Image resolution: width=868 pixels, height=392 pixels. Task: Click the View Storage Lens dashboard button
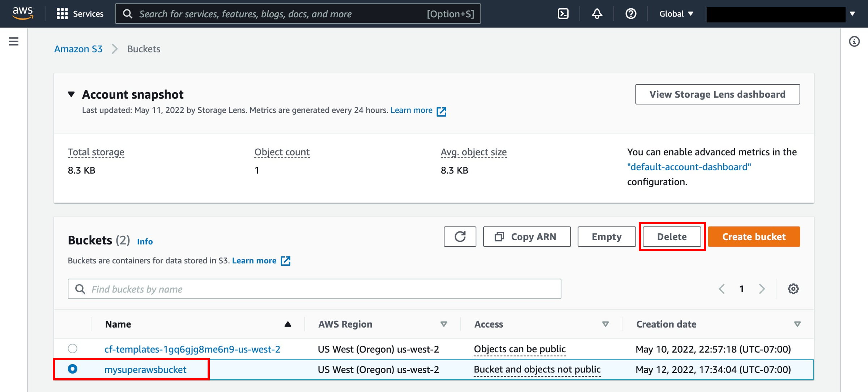click(718, 94)
